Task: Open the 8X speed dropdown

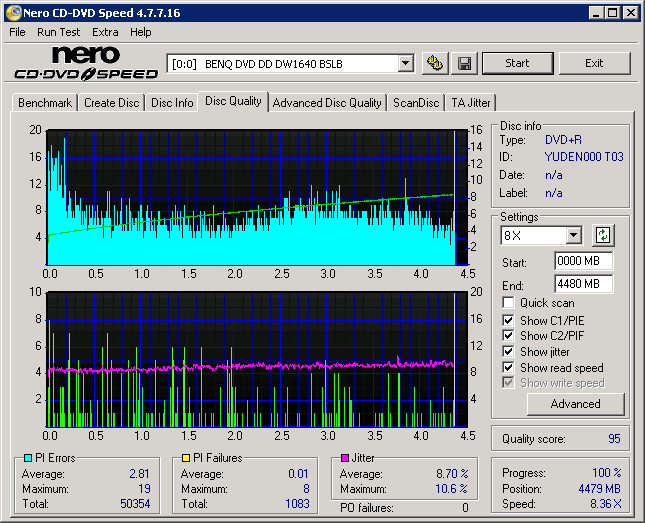Action: click(573, 236)
